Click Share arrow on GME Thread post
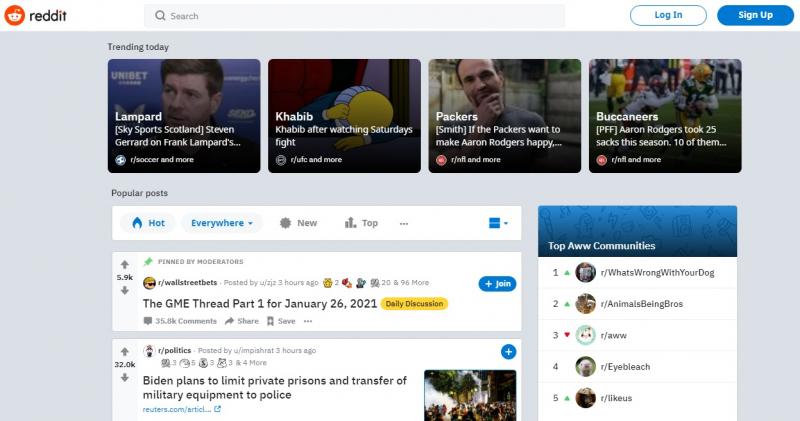Image resolution: width=800 pixels, height=421 pixels. 230,321
